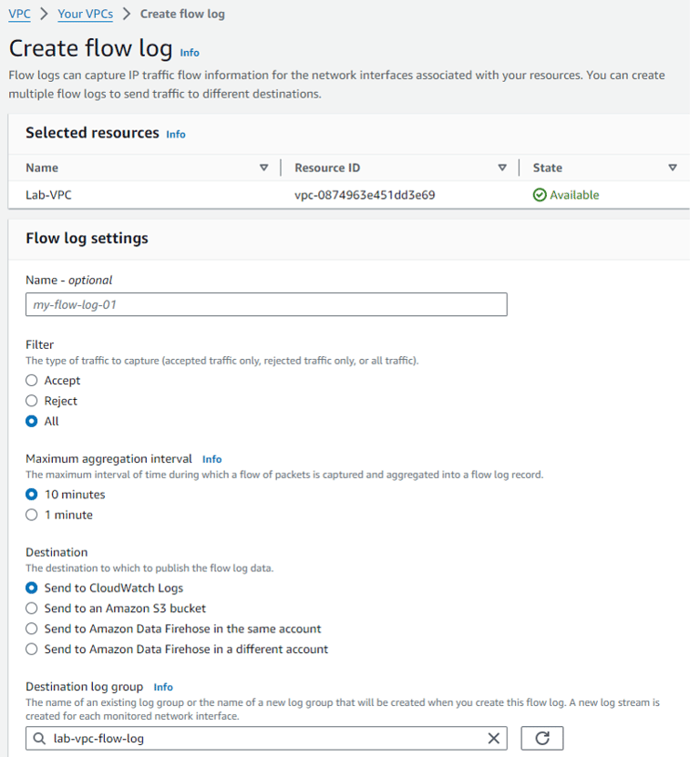Select the Reject filter option
The image size is (700, 757).
[x=32, y=401]
